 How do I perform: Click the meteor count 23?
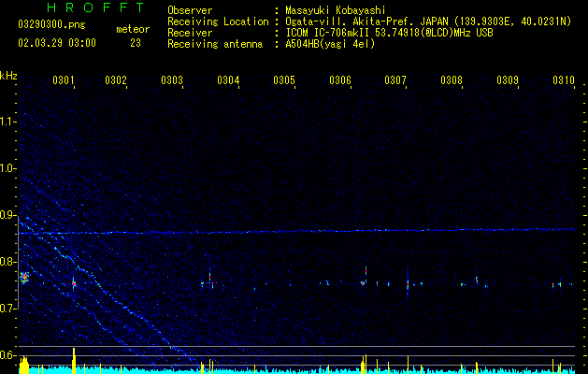pos(136,43)
